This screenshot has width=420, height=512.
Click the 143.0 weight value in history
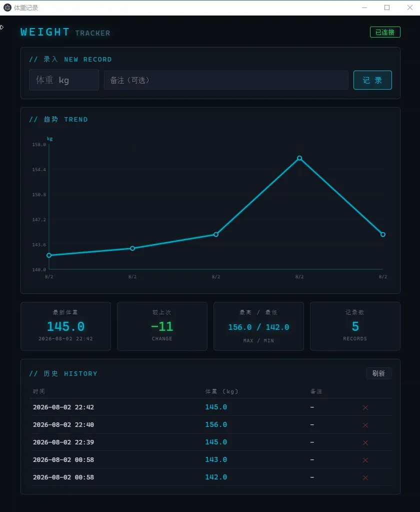coord(216,459)
